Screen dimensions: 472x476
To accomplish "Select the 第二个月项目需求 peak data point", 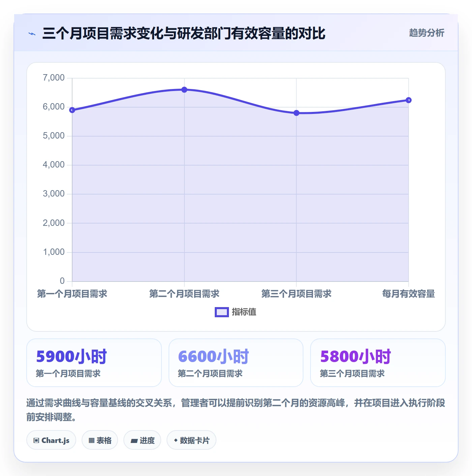I will (184, 90).
